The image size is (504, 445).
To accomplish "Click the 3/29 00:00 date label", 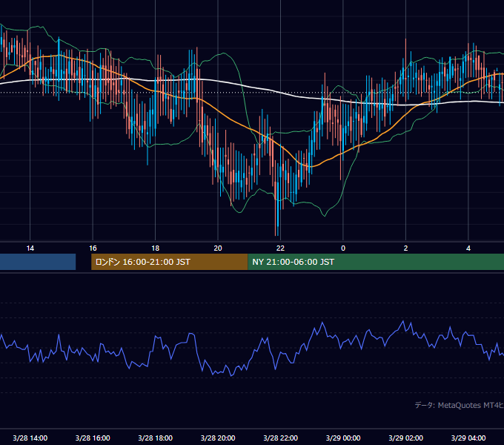I will pos(343,438).
